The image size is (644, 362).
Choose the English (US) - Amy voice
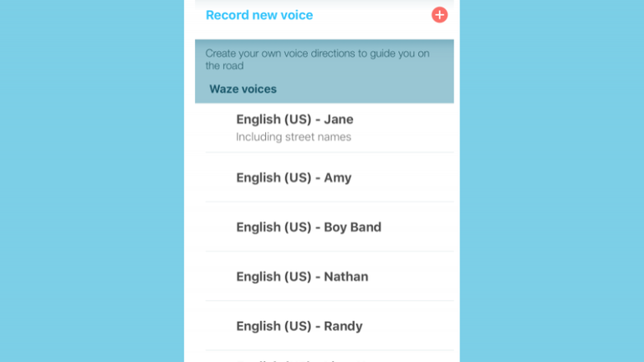294,177
